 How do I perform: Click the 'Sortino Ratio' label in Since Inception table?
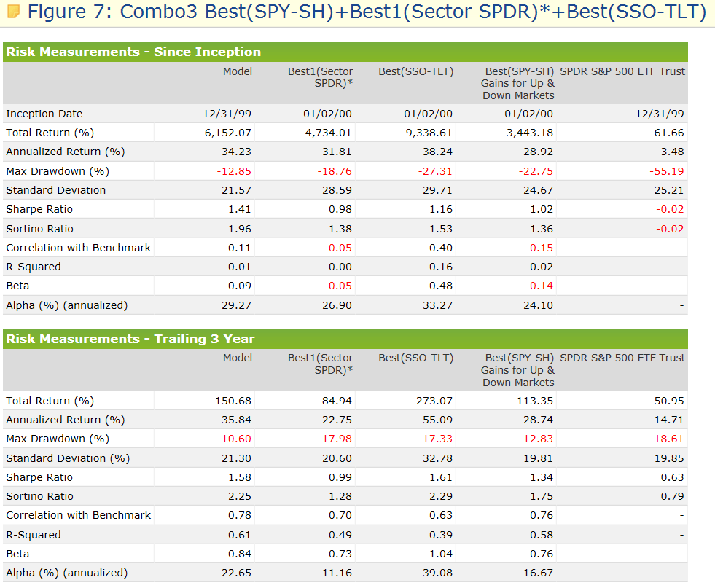pos(39,229)
